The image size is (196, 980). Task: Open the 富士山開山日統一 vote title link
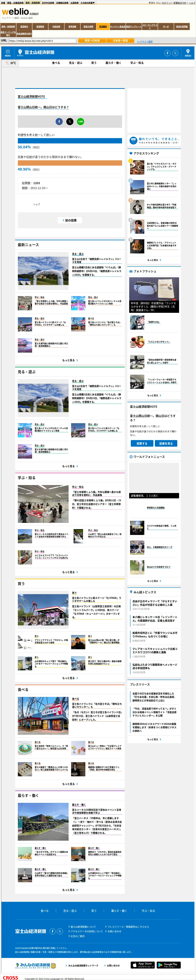point(43,108)
